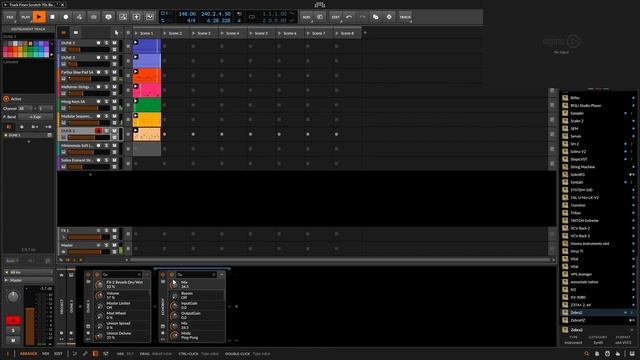Click the Redo arrow in top toolbar
Image resolution: width=640 pixels, height=360 pixels.
click(x=362, y=17)
